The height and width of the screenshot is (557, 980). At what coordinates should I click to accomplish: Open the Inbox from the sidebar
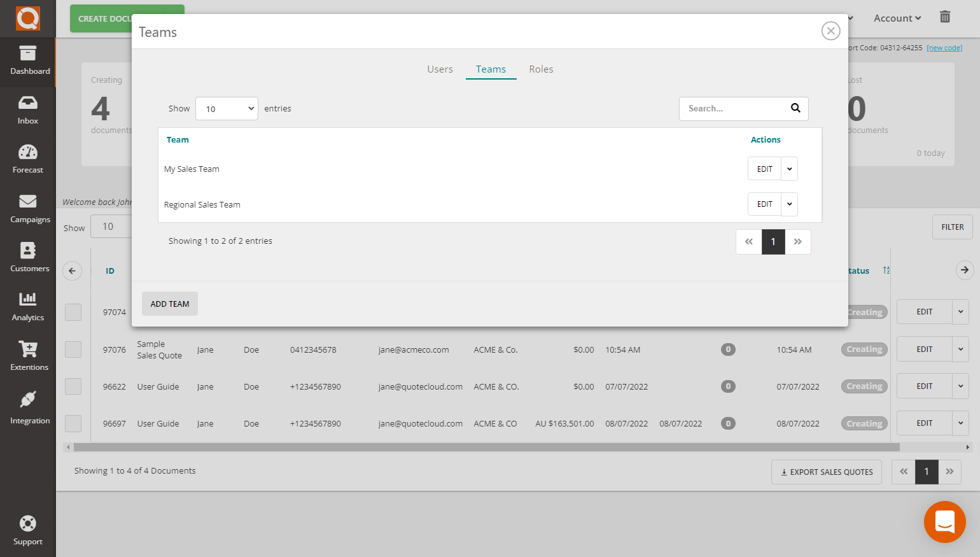27,109
